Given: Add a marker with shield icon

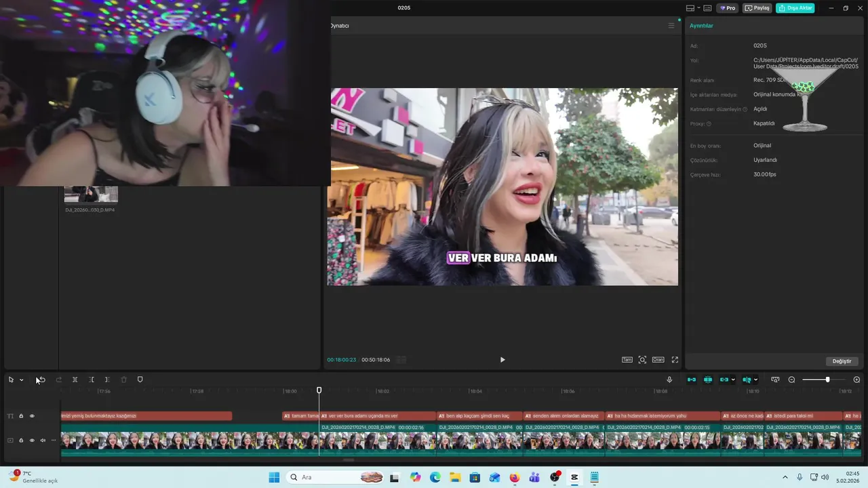Looking at the screenshot, I should pos(140,380).
